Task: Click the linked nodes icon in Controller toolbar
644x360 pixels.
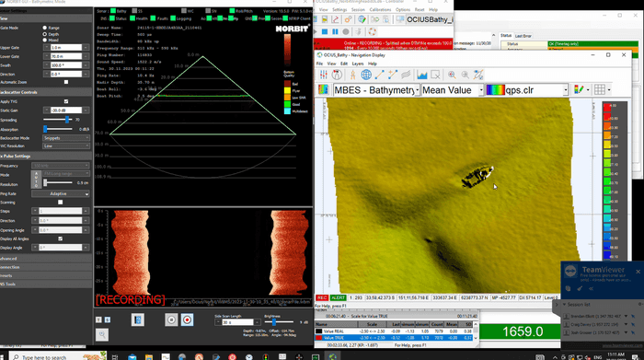Action: (x=349, y=19)
